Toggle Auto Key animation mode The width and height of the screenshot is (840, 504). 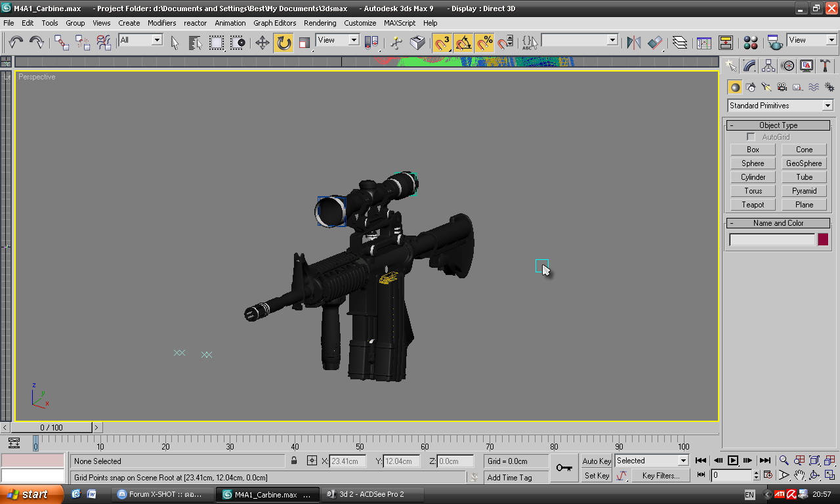click(x=597, y=461)
